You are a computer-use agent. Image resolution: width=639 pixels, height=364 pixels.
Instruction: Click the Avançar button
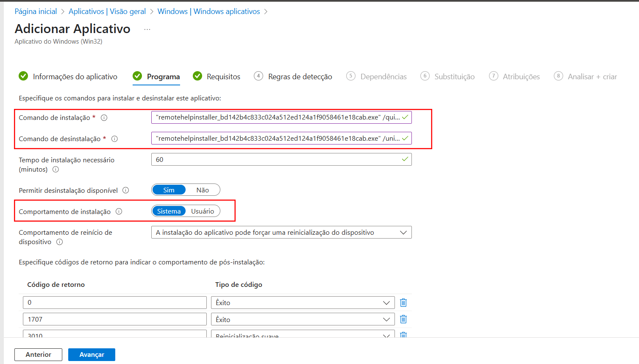92,355
